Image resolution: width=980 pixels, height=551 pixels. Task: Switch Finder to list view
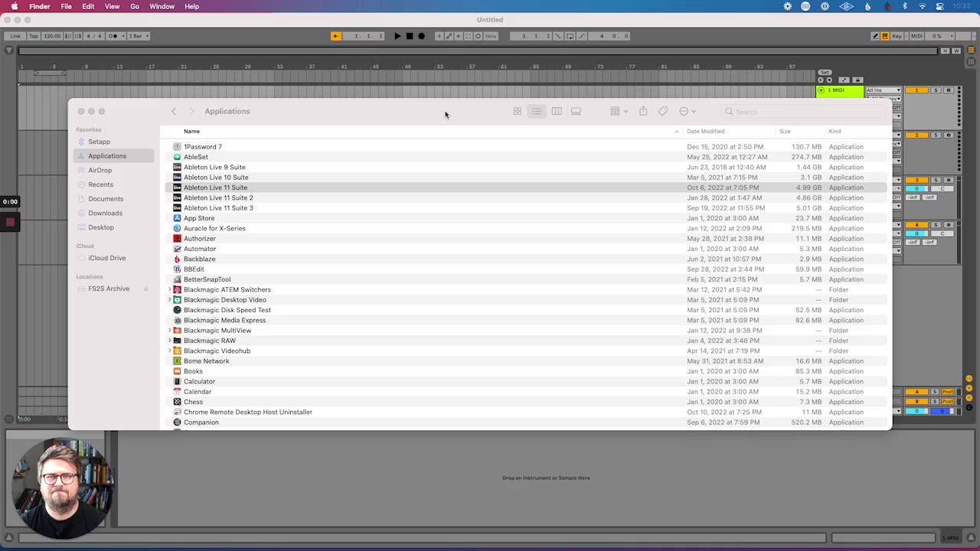click(x=537, y=112)
